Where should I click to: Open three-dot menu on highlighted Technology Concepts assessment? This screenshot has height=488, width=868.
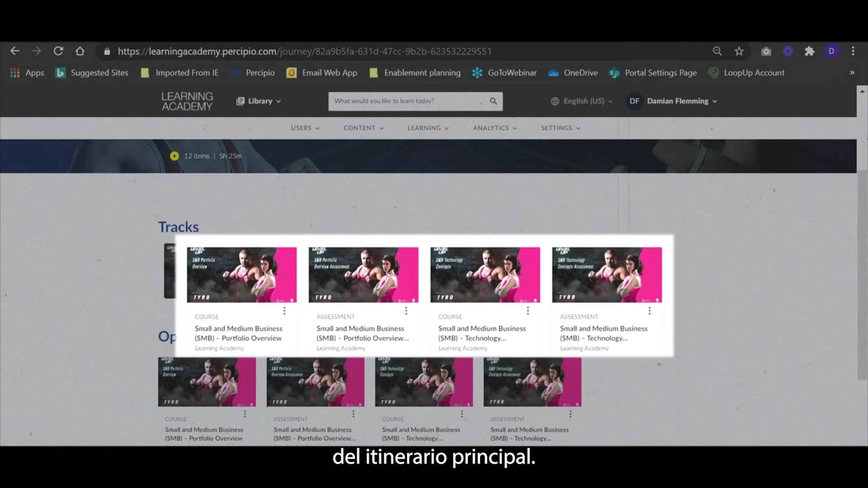point(650,311)
